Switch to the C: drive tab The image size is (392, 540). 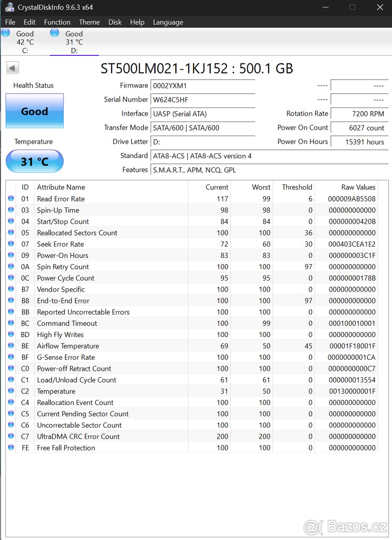[25, 42]
